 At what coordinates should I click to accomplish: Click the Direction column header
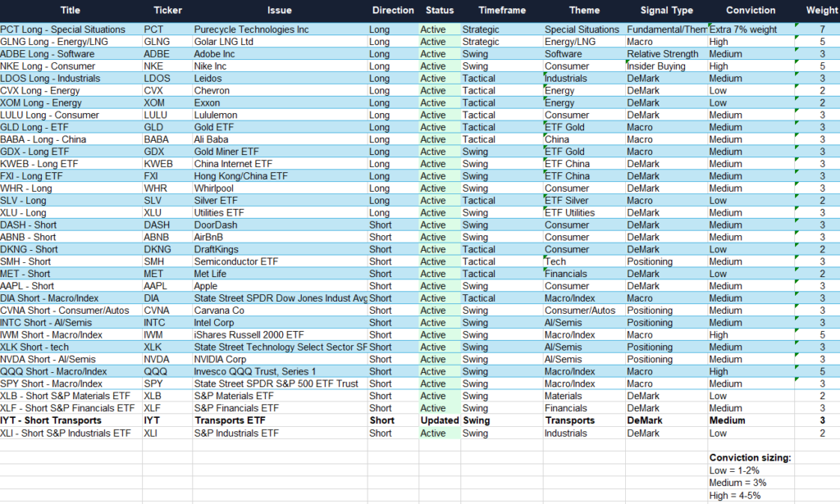pos(393,10)
